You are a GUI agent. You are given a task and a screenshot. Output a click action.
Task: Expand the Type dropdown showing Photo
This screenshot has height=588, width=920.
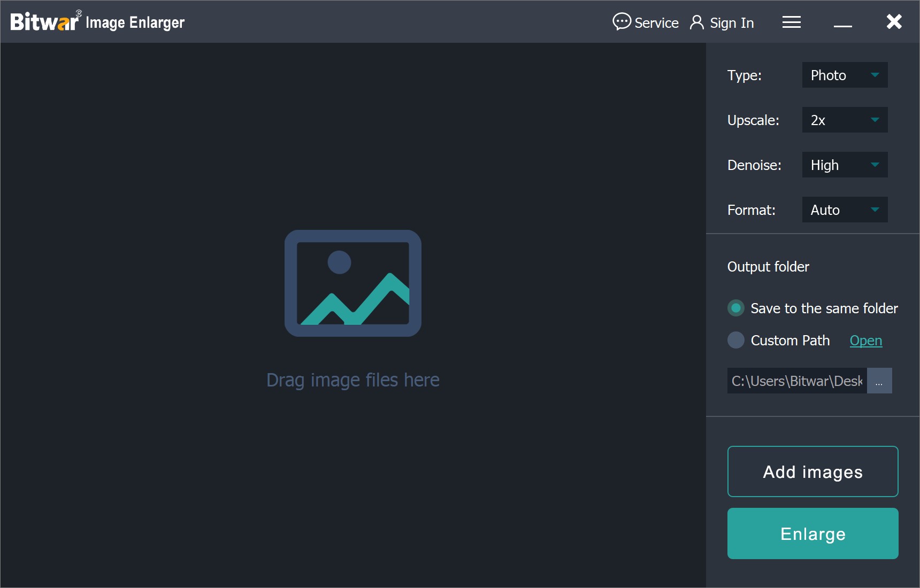point(845,75)
